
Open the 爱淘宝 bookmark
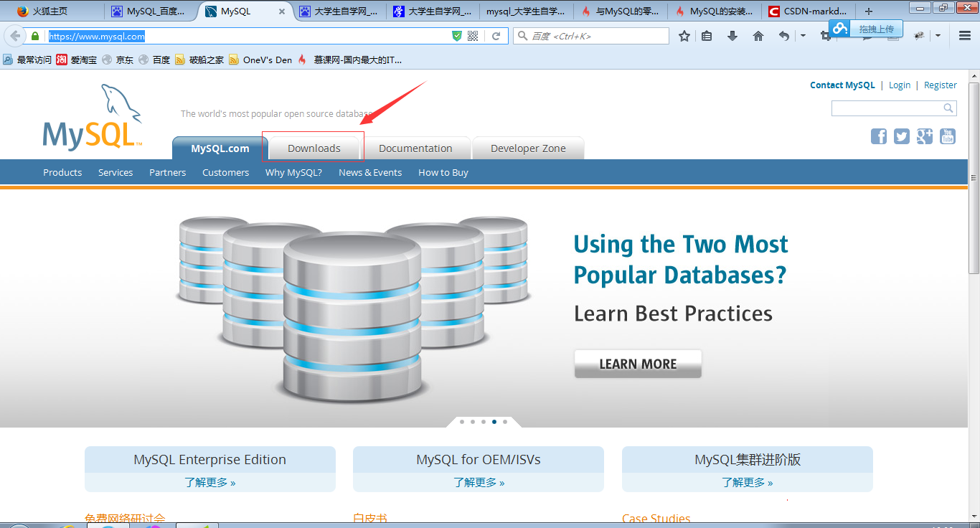point(77,60)
